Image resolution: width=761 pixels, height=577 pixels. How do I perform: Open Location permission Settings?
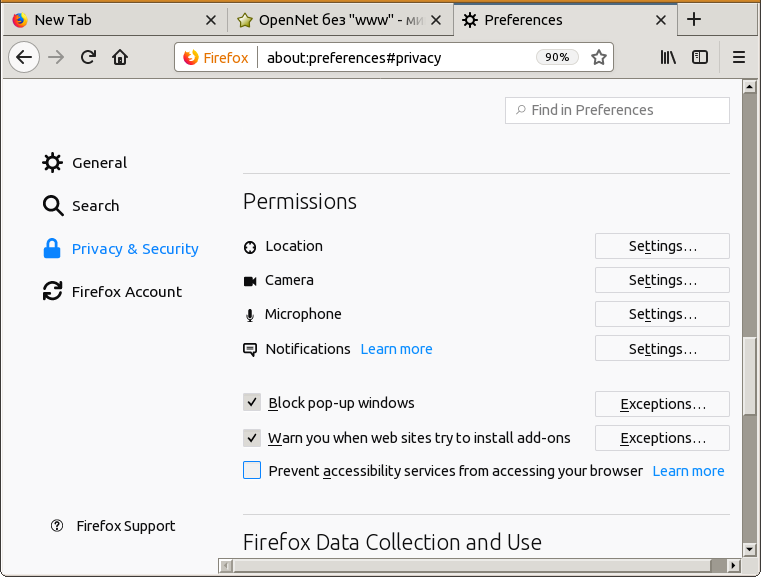(662, 246)
